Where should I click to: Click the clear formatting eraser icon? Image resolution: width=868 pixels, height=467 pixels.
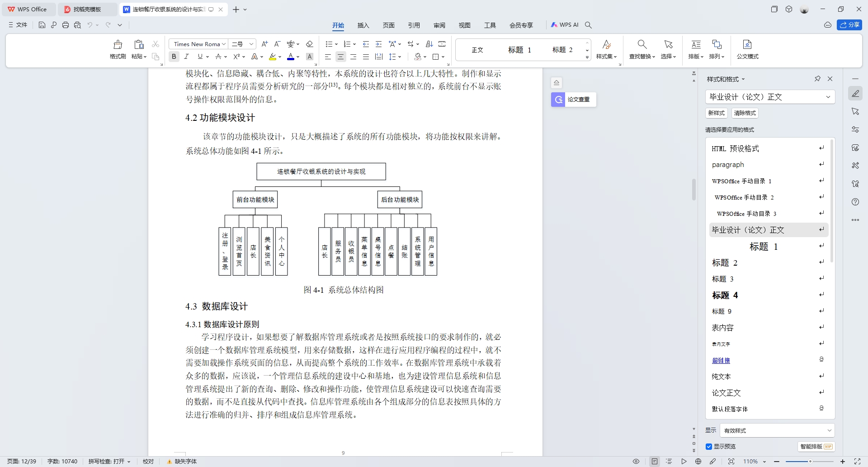coord(310,44)
